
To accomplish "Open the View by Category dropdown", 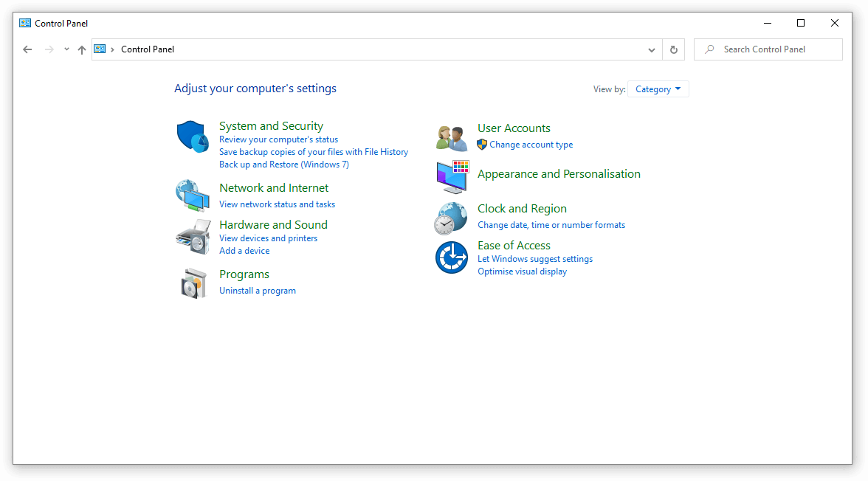I will tap(658, 89).
